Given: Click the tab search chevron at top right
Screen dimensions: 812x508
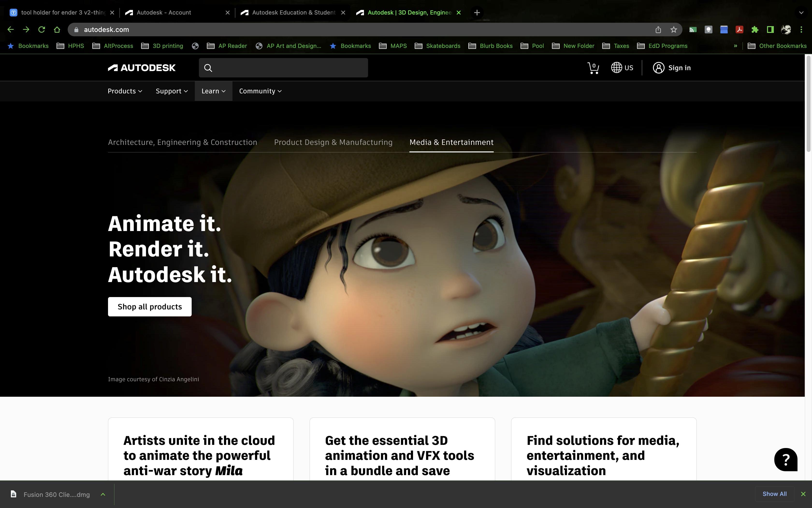Looking at the screenshot, I should [x=801, y=12].
